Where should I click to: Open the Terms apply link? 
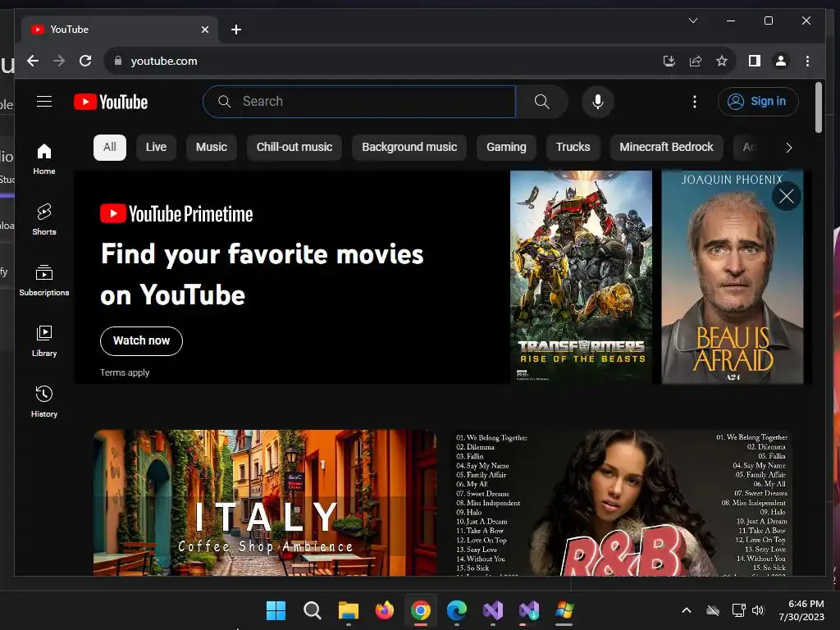(125, 372)
